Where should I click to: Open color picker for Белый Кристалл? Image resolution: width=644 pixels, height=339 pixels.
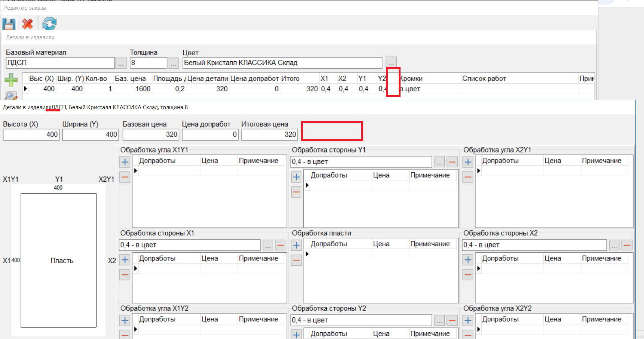(x=391, y=62)
